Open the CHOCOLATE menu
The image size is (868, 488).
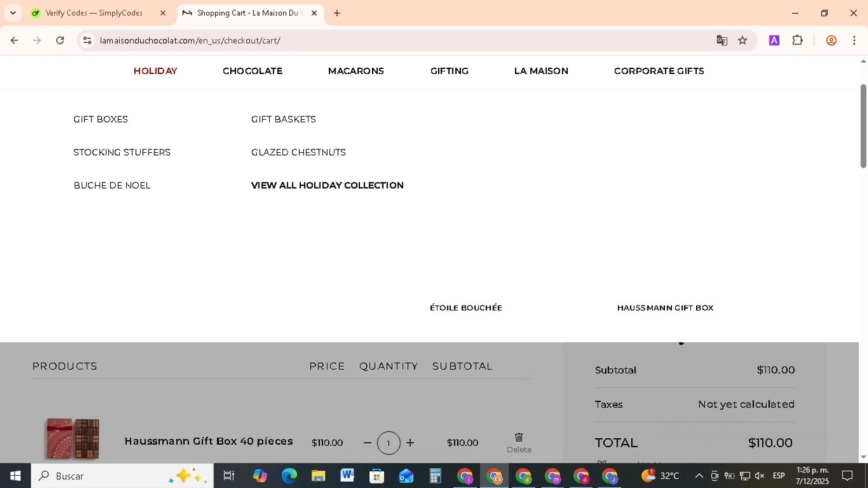pos(252,71)
